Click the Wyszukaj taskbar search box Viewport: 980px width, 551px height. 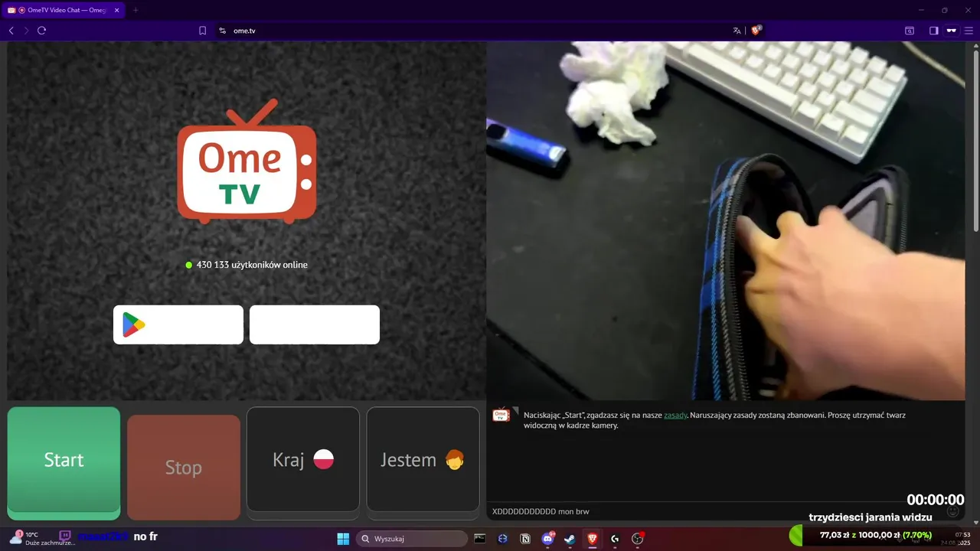(x=413, y=539)
